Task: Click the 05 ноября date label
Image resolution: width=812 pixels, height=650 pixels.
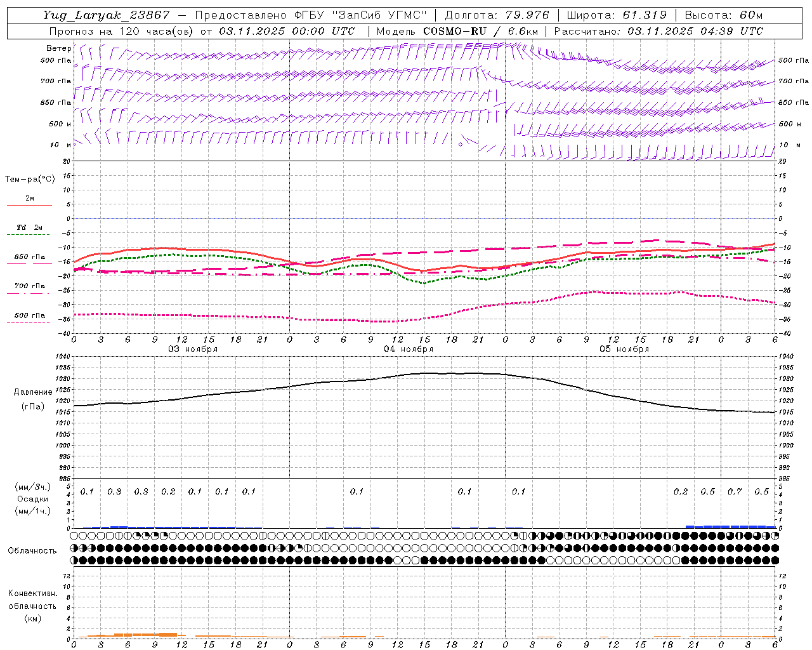Action: tap(624, 349)
